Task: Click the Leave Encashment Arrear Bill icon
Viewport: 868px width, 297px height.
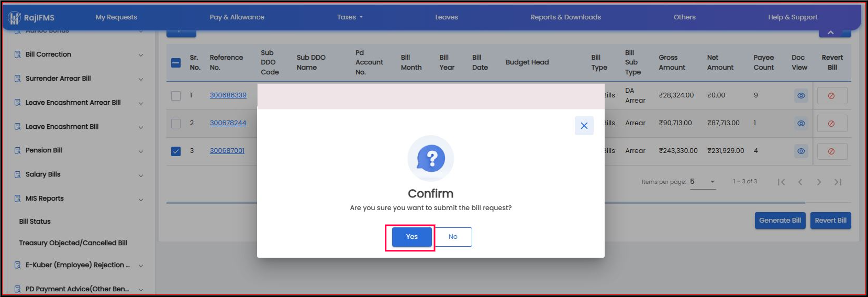Action: 17,103
